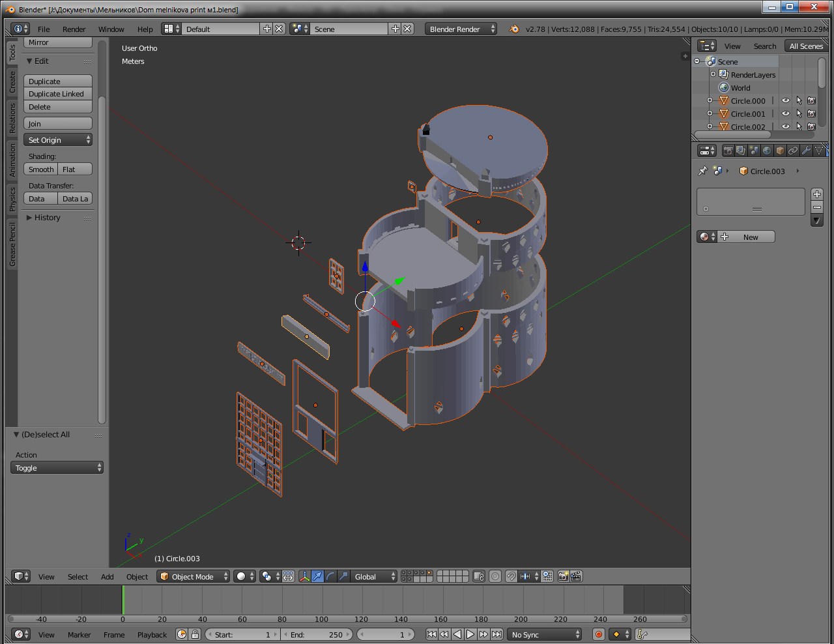The height and width of the screenshot is (644, 834).
Task: Toggle proportional editing object mode
Action: 495,576
